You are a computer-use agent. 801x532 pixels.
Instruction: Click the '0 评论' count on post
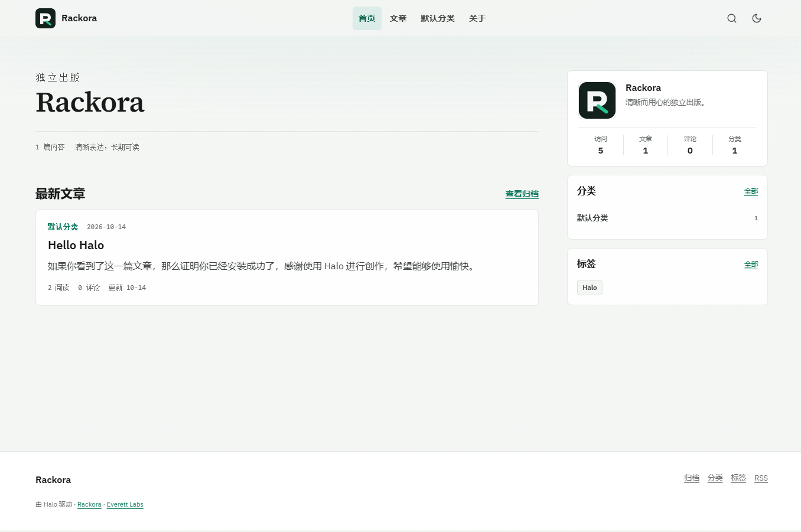click(89, 288)
